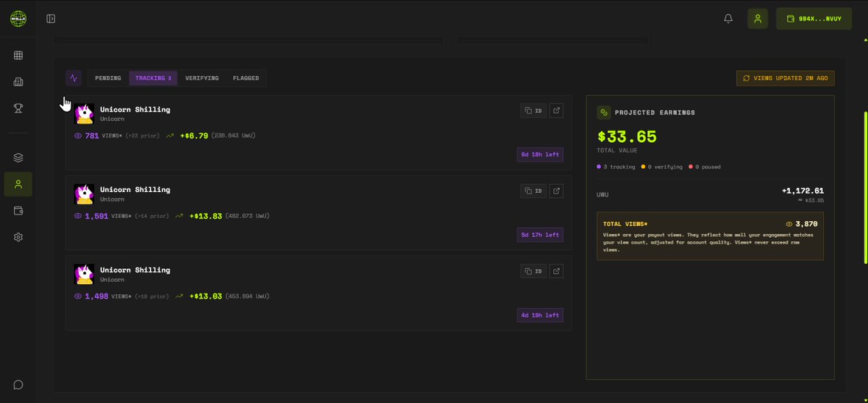This screenshot has height=403, width=868.
Task: Click the +$13.03 earnings value
Action: (206, 296)
